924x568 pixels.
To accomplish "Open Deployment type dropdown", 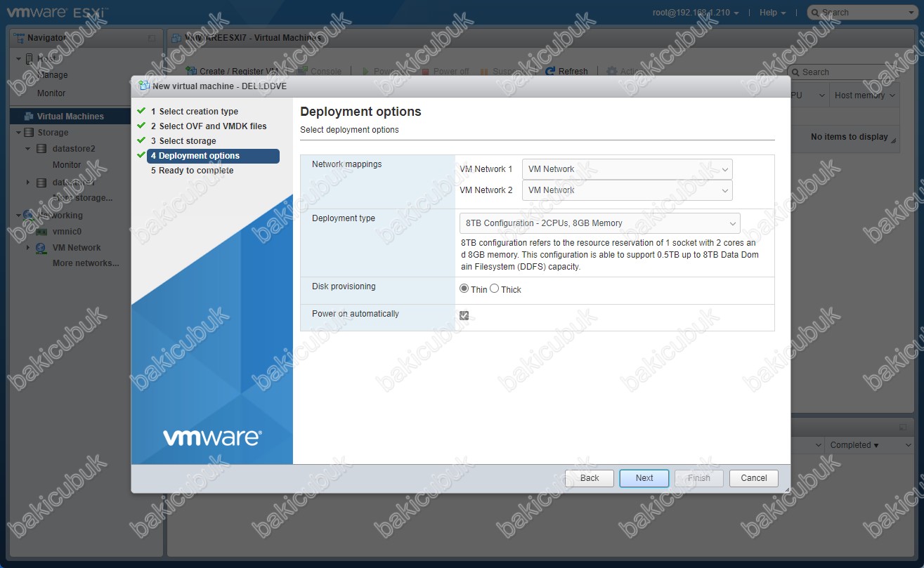I will click(x=599, y=223).
